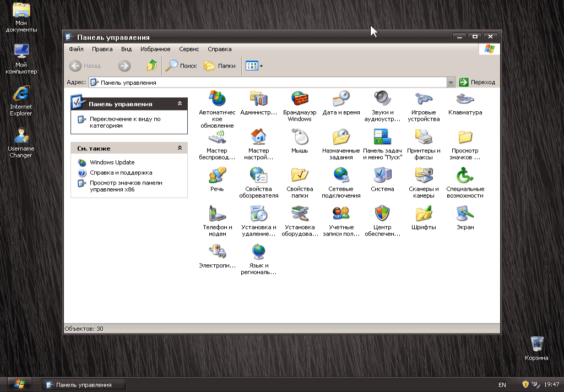Go up one folder level
564x392 pixels.
[152, 66]
